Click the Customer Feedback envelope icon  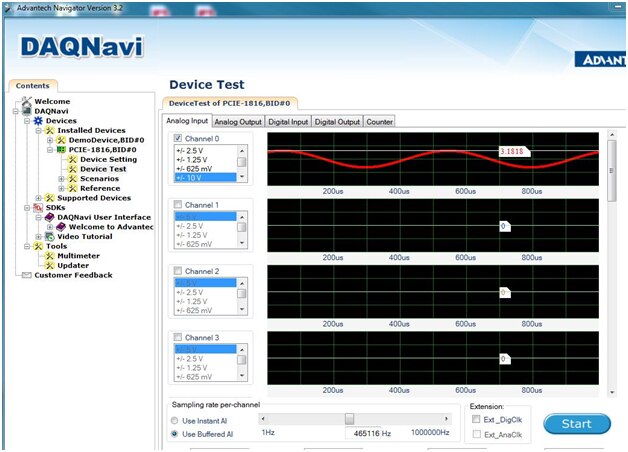[26, 275]
